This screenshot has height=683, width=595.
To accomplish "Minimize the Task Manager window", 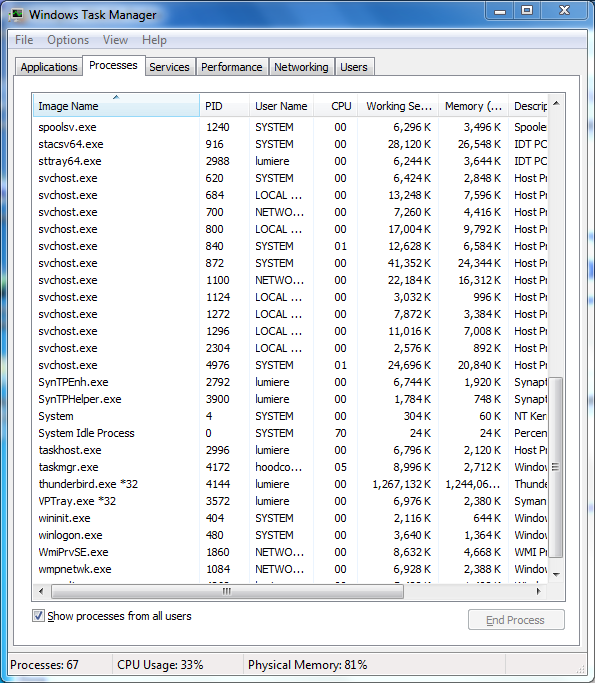I will (500, 10).
